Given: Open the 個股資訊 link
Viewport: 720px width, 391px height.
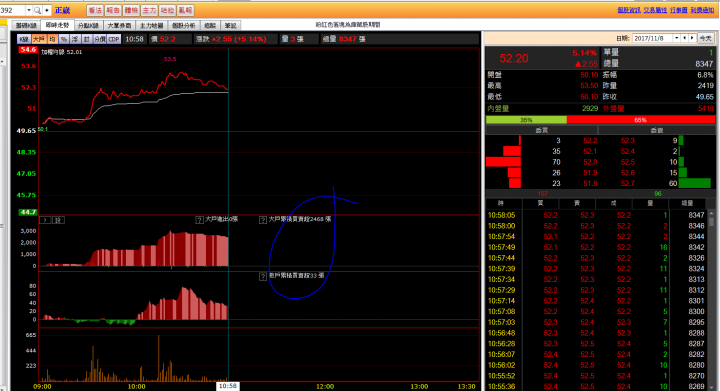Looking at the screenshot, I should 629,10.
